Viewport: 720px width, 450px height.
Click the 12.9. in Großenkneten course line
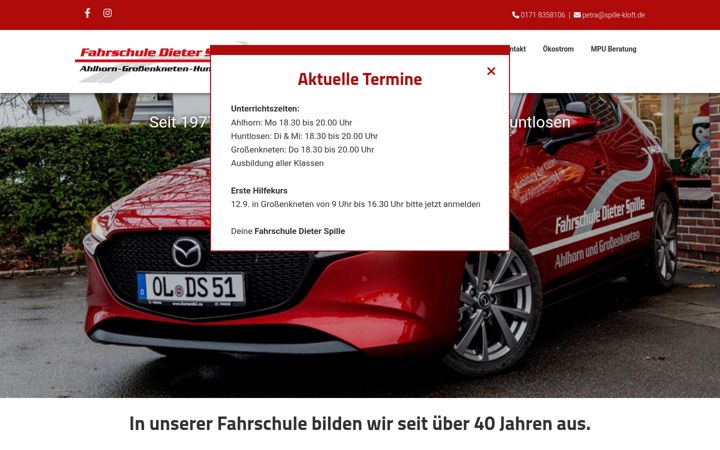pos(355,204)
